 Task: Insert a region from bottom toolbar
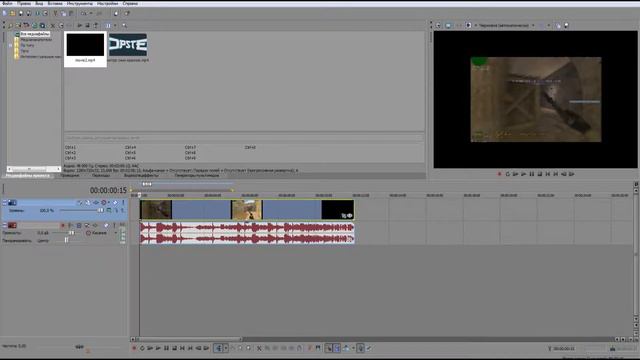coord(318,348)
